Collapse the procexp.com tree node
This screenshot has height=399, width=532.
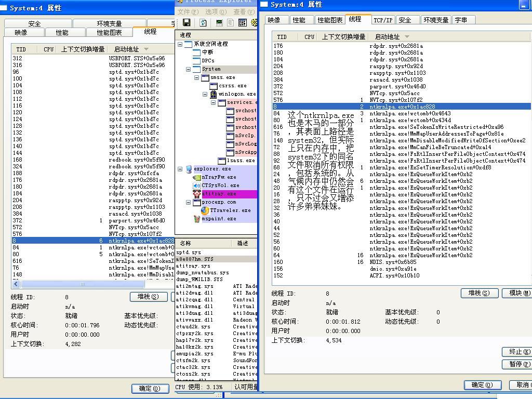click(188, 202)
